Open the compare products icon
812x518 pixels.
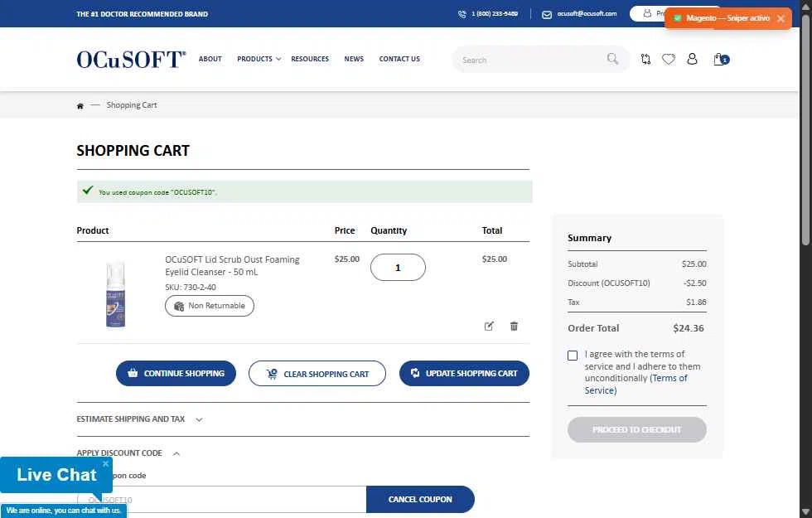(645, 59)
